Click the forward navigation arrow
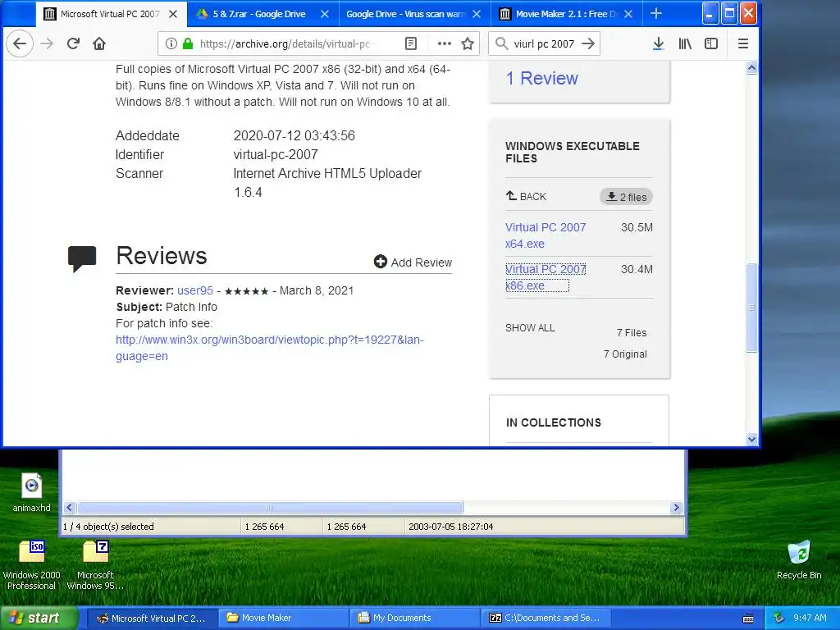The width and height of the screenshot is (840, 630). pyautogui.click(x=47, y=43)
